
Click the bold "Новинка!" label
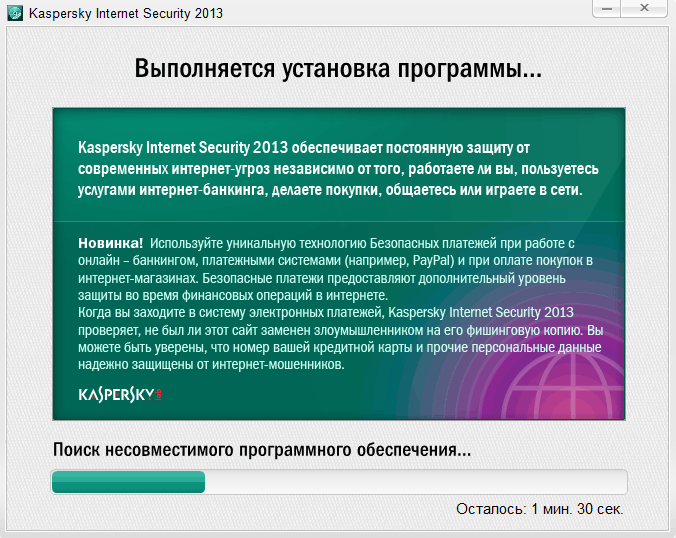[110, 243]
